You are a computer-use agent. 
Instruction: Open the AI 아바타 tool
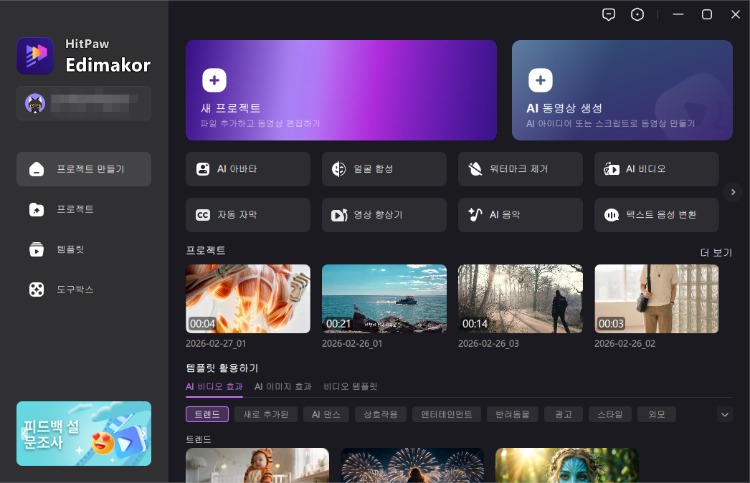click(x=248, y=169)
